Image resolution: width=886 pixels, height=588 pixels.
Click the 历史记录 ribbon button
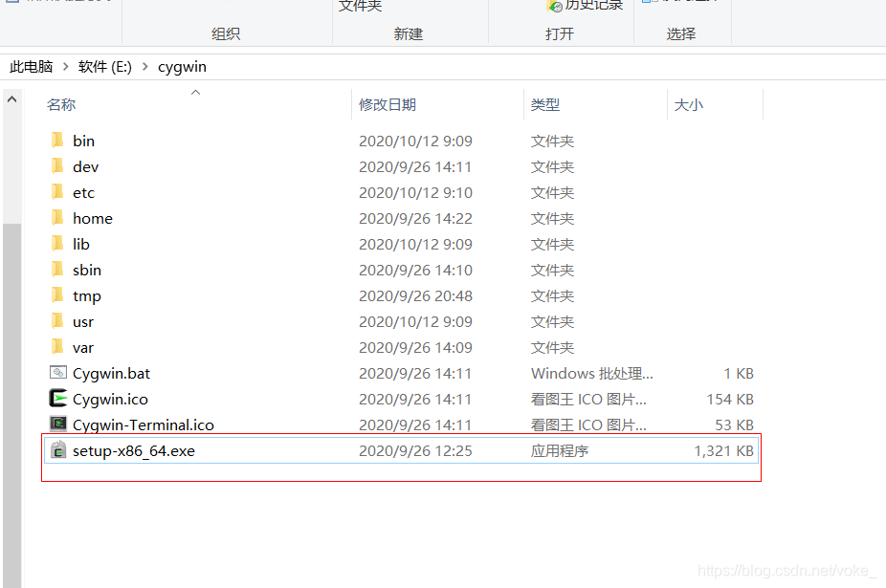coord(586,5)
